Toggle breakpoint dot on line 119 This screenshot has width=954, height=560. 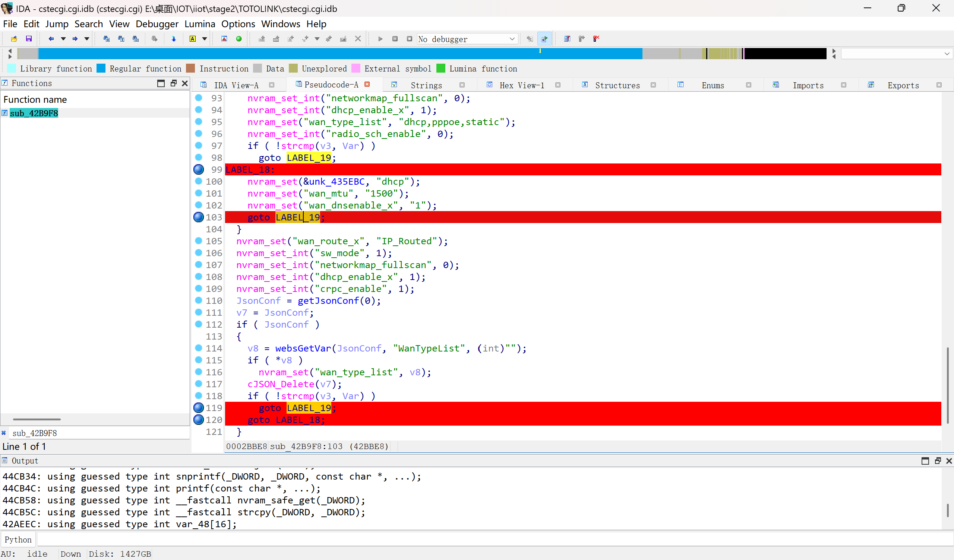click(x=199, y=407)
